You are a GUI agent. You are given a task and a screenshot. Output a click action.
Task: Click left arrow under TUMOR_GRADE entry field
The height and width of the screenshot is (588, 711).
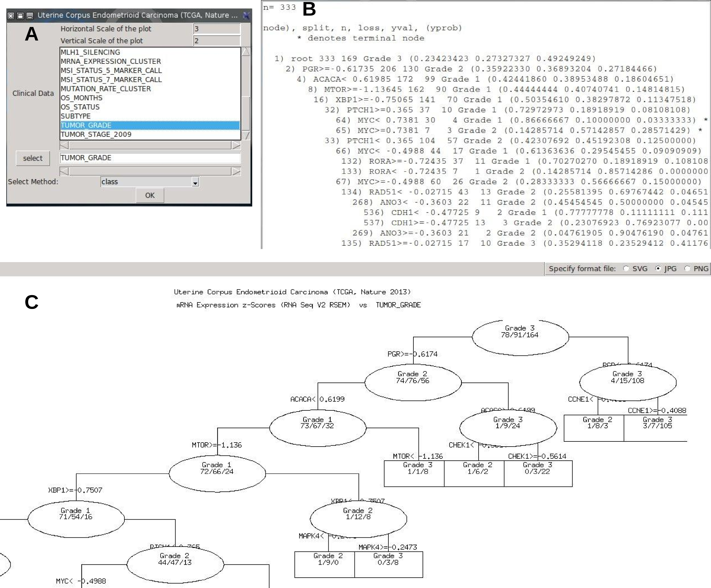(x=64, y=171)
